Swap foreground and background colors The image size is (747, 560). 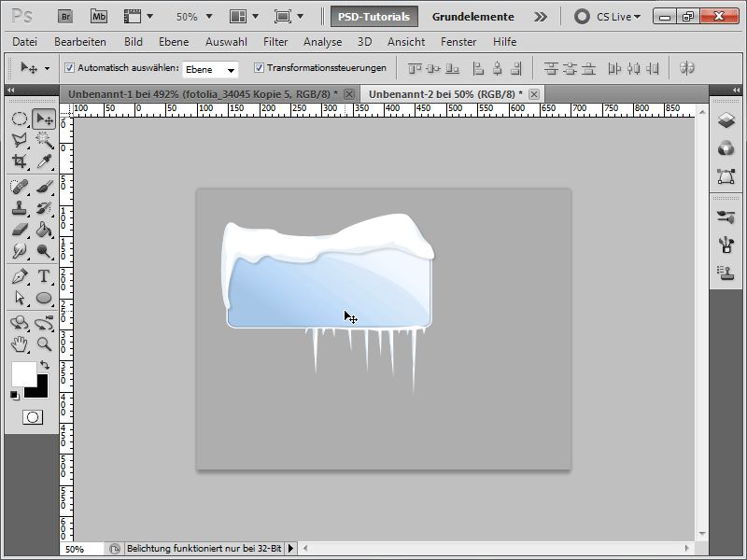tap(44, 365)
